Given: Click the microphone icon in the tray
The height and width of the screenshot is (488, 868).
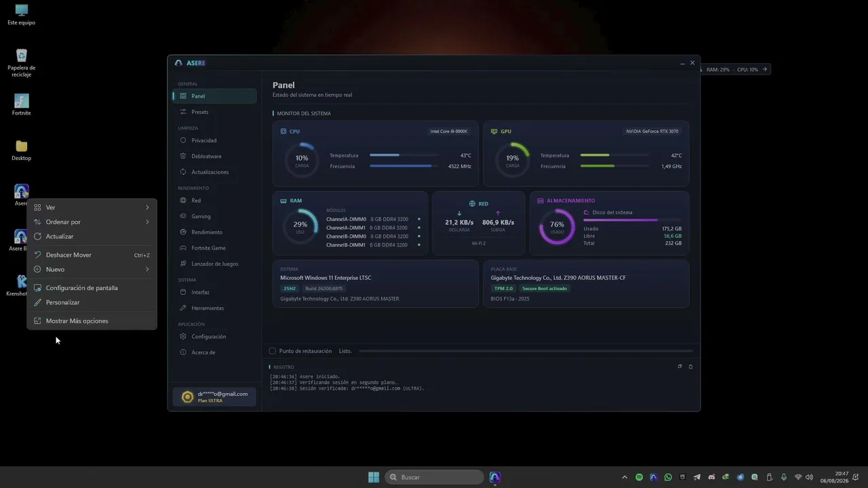Looking at the screenshot, I should coord(784,477).
